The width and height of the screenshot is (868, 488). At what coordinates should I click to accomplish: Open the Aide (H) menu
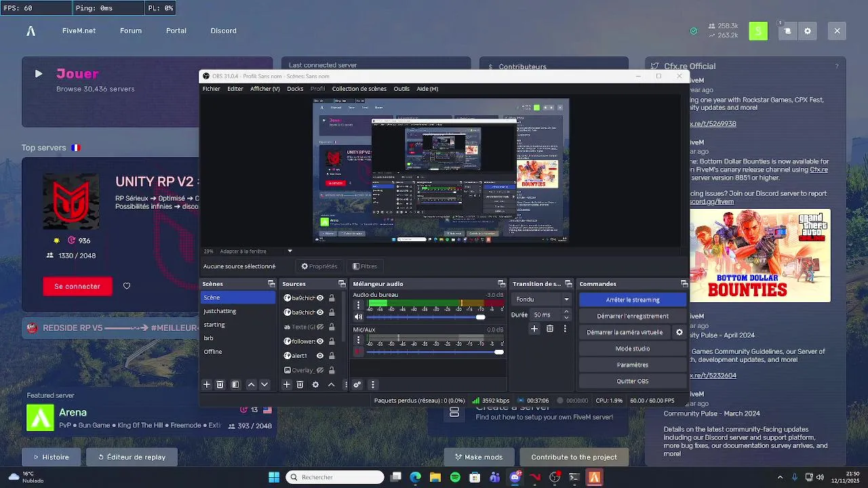point(427,89)
